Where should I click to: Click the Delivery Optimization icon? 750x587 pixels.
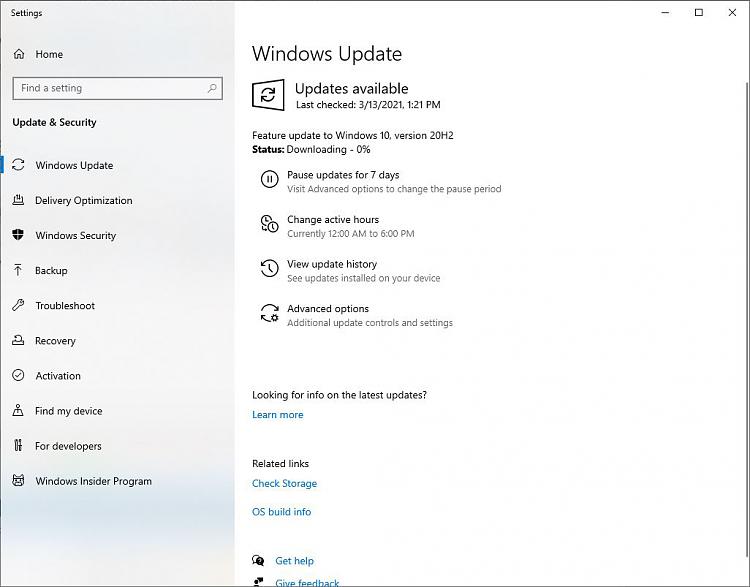[x=18, y=200]
